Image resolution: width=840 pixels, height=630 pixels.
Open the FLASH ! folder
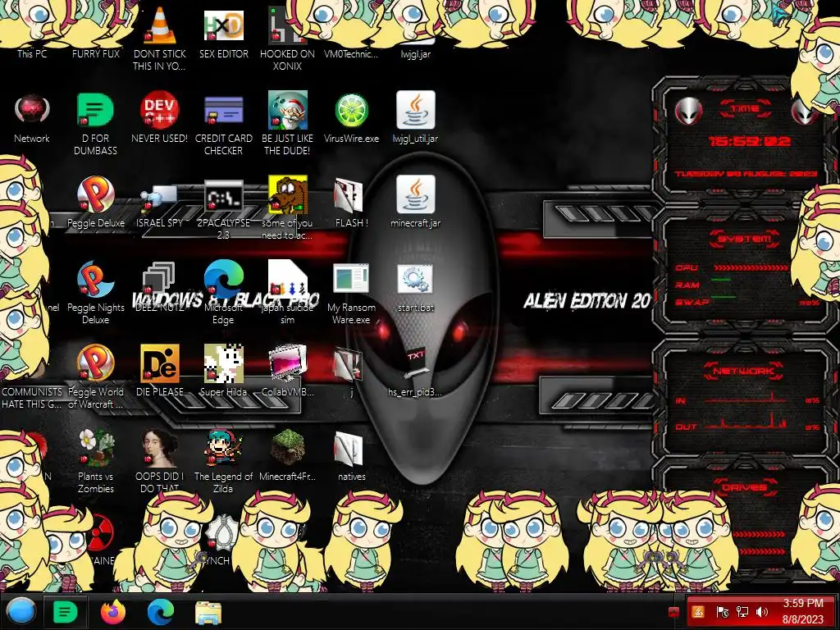click(x=349, y=194)
